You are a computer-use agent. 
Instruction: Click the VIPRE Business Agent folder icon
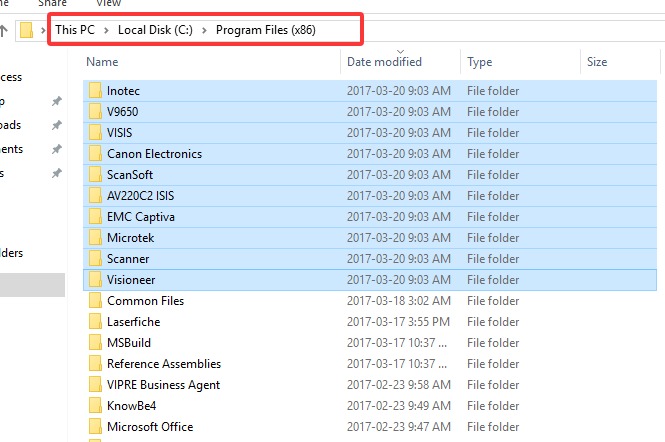(x=95, y=385)
